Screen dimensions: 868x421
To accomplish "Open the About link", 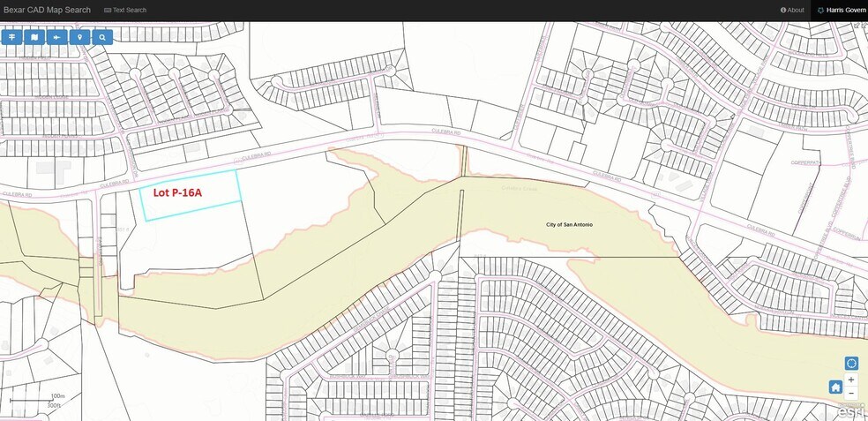I will click(792, 10).
